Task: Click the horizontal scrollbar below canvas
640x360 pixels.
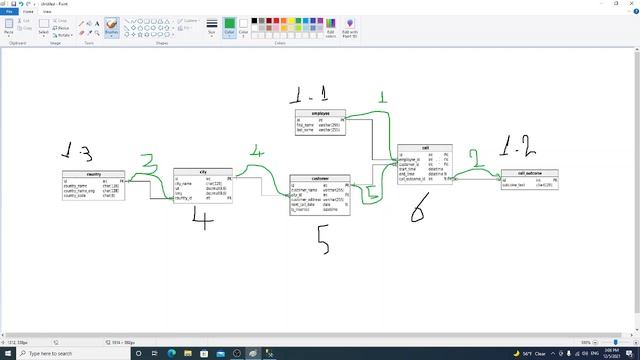Action: coord(314,335)
